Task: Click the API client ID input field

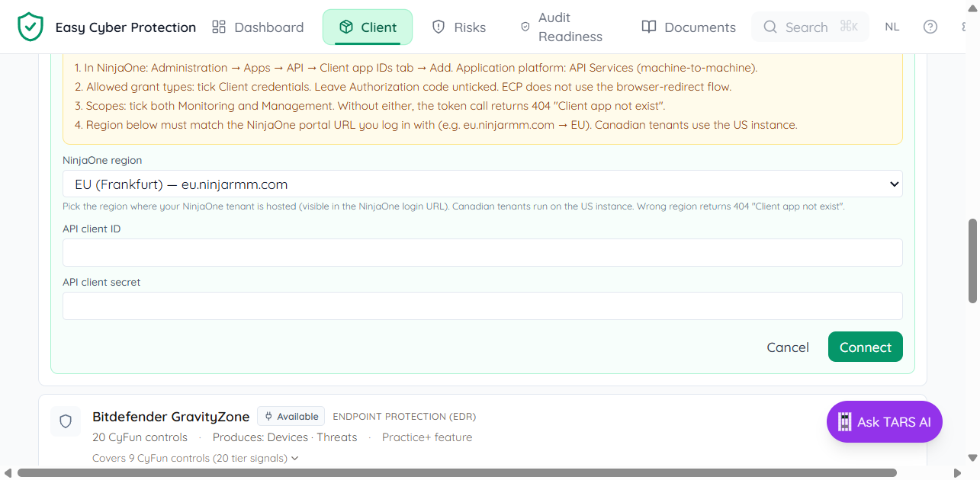Action: pos(483,252)
